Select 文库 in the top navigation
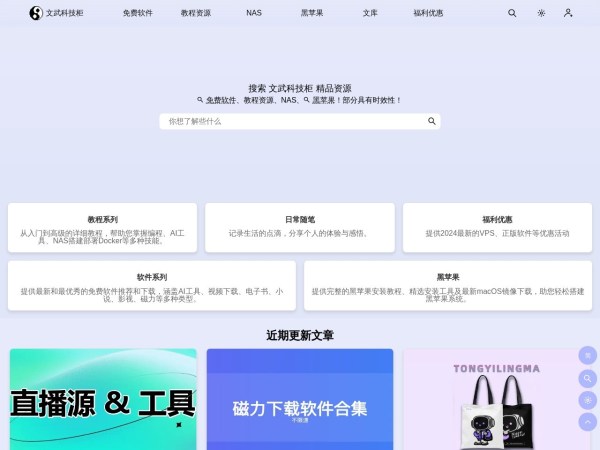Image resolution: width=600 pixels, height=450 pixels. pos(370,14)
